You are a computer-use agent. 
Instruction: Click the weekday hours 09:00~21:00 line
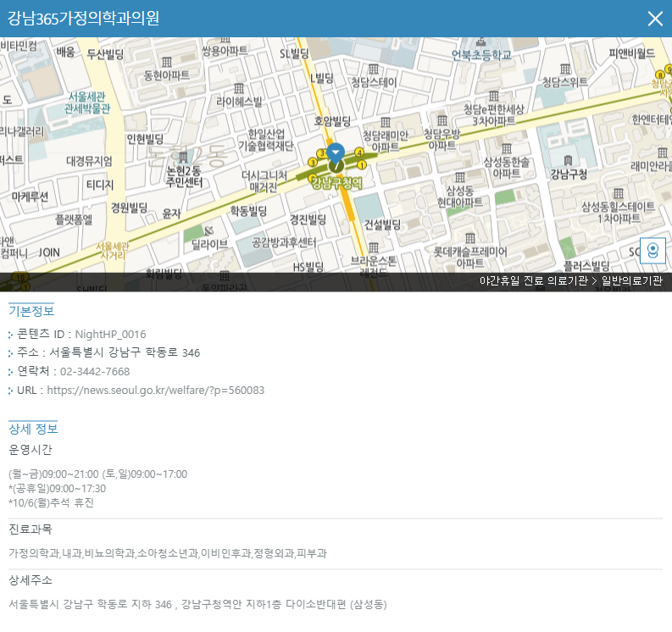tap(97, 474)
